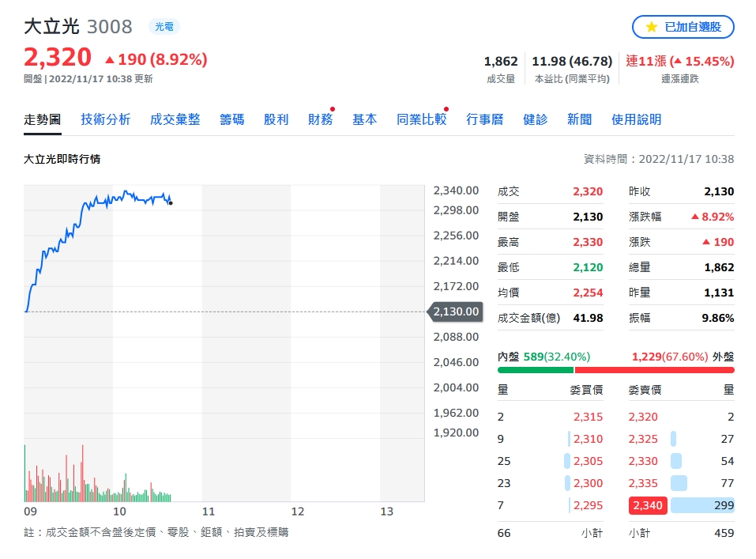Open the 財務 tab
This screenshot has height=559, width=756.
[321, 119]
